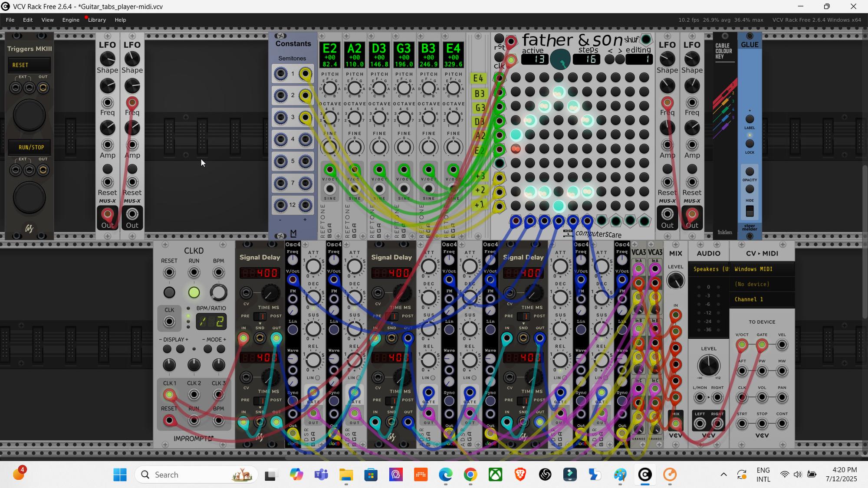
Task: Flip the HIDE switch on GLUE module
Action: point(750,211)
